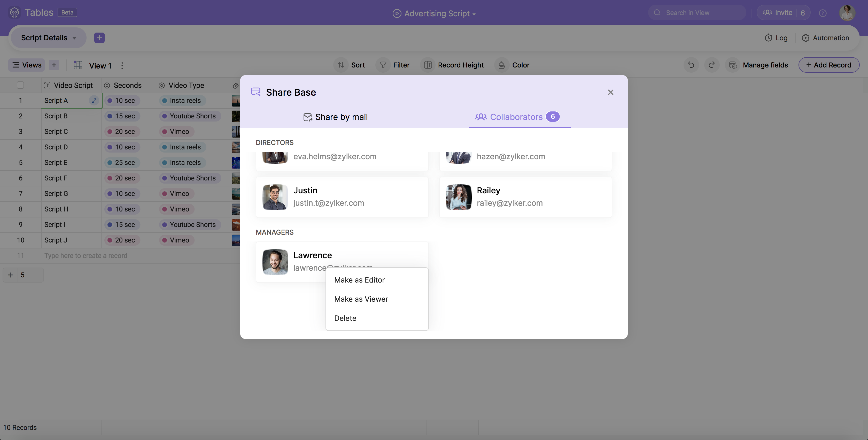Open the Manage fields button

tap(758, 65)
